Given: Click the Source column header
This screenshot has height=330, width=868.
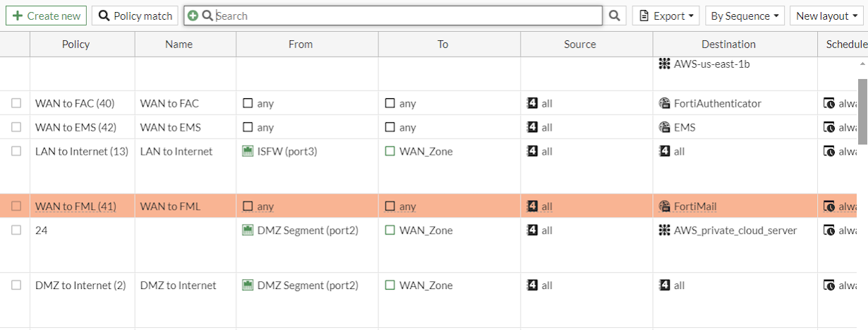Looking at the screenshot, I should pyautogui.click(x=580, y=44).
